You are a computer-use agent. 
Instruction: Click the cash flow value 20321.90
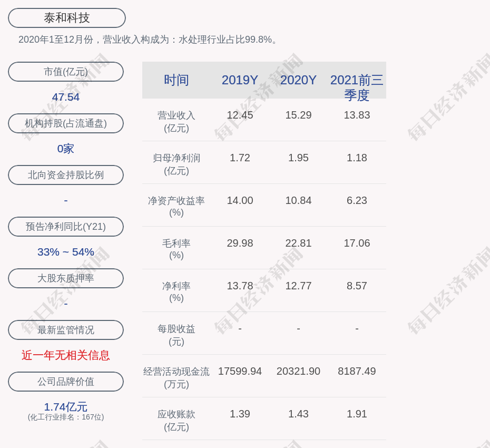coord(298,371)
